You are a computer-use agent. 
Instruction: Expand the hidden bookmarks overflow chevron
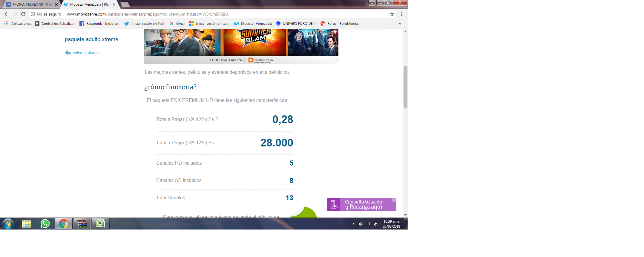(400, 24)
